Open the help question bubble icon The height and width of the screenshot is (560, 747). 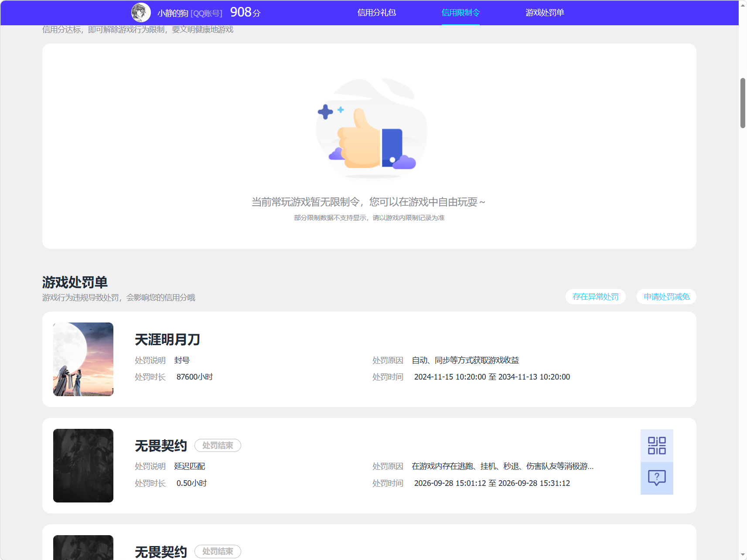click(x=657, y=478)
